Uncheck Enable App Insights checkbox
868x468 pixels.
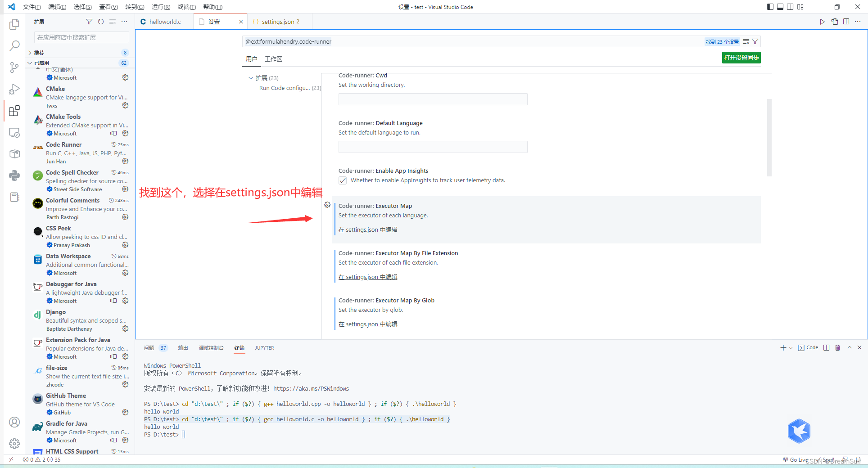(343, 180)
